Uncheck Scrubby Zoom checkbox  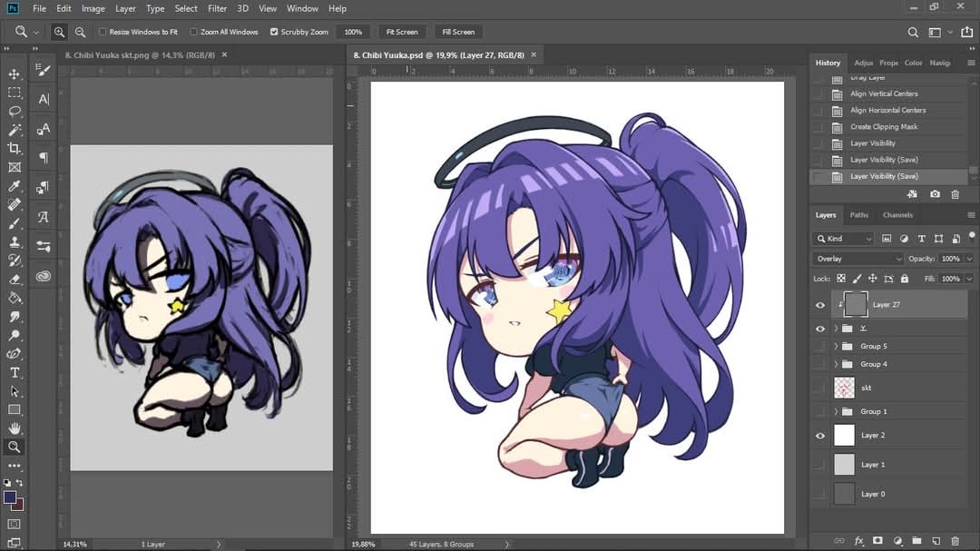click(274, 32)
